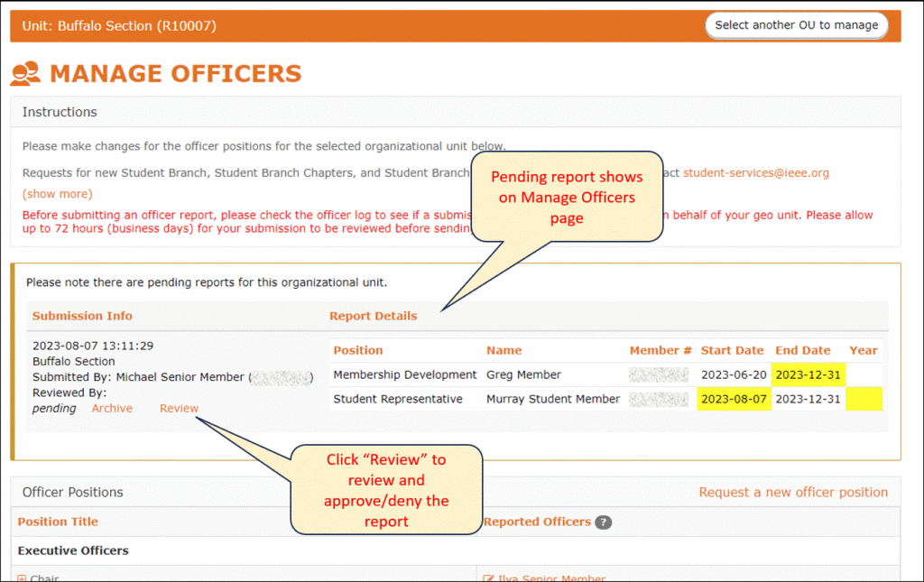Click Murray Student Member's highlighted Start Date
924x582 pixels.
[x=734, y=398]
